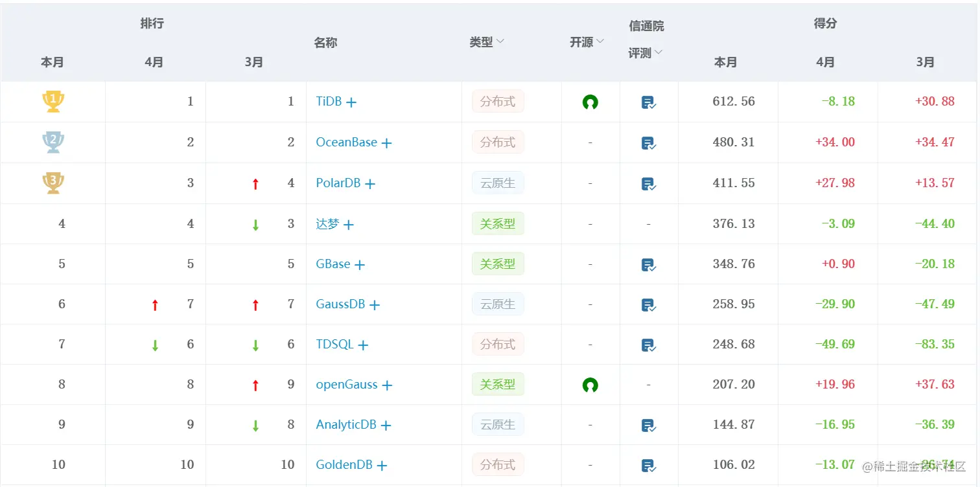Image resolution: width=980 pixels, height=487 pixels.
Task: Click the plus icon next to openGauss
Action: 387,385
